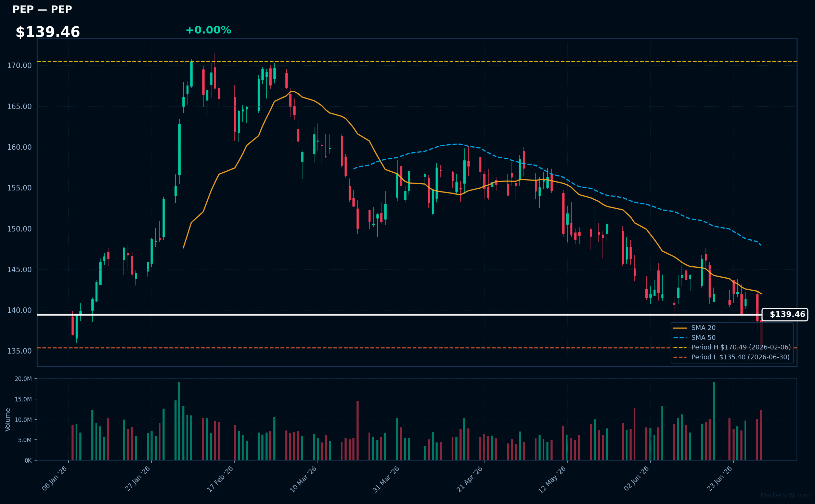Screen dimensions: 815x504
Task: Click the 15.0M volume axis label
Action: 23,399
